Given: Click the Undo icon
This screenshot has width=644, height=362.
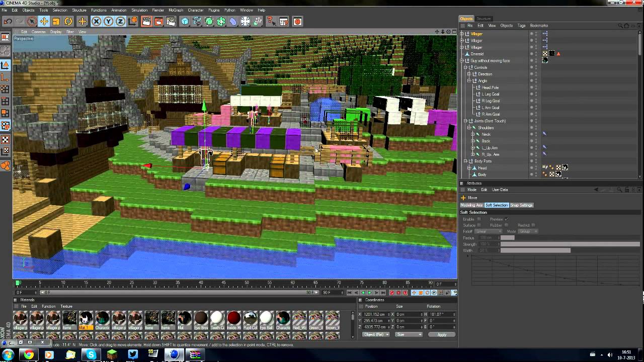Looking at the screenshot, I should coord(7,21).
